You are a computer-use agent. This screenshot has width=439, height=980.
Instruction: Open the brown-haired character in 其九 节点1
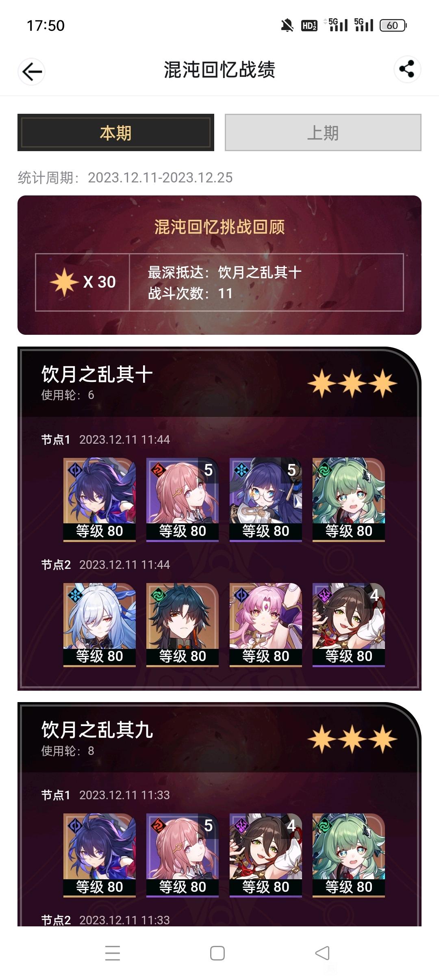266,855
